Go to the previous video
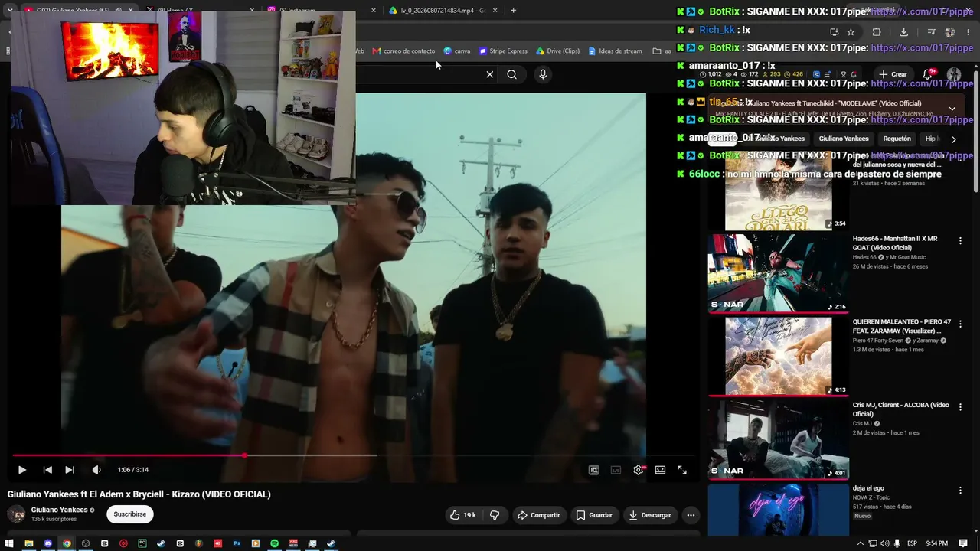980x551 pixels. click(47, 470)
